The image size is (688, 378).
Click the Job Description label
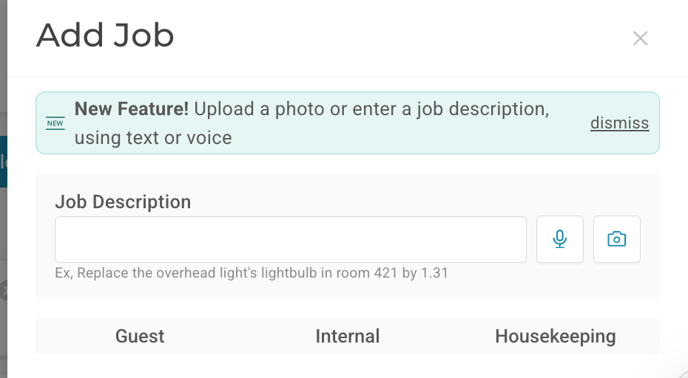[x=123, y=202]
